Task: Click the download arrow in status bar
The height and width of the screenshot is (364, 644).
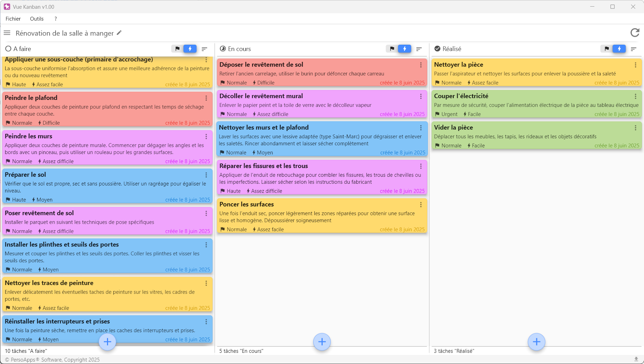Action: pos(636,359)
